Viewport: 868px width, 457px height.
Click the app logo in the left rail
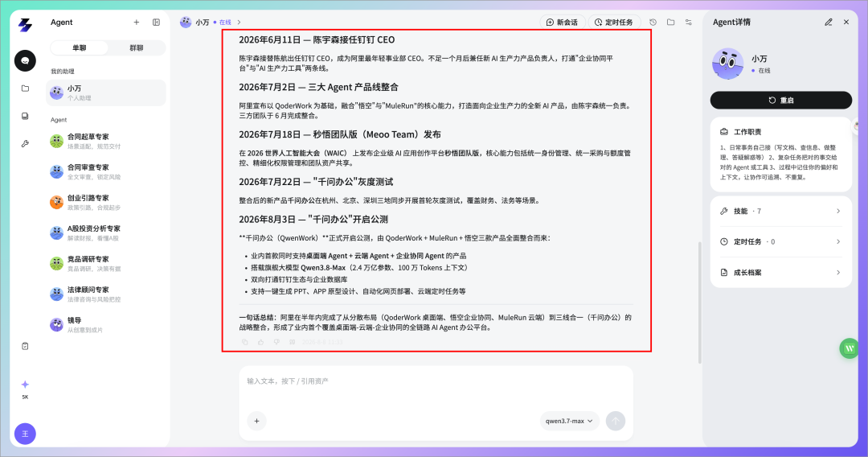coord(25,25)
